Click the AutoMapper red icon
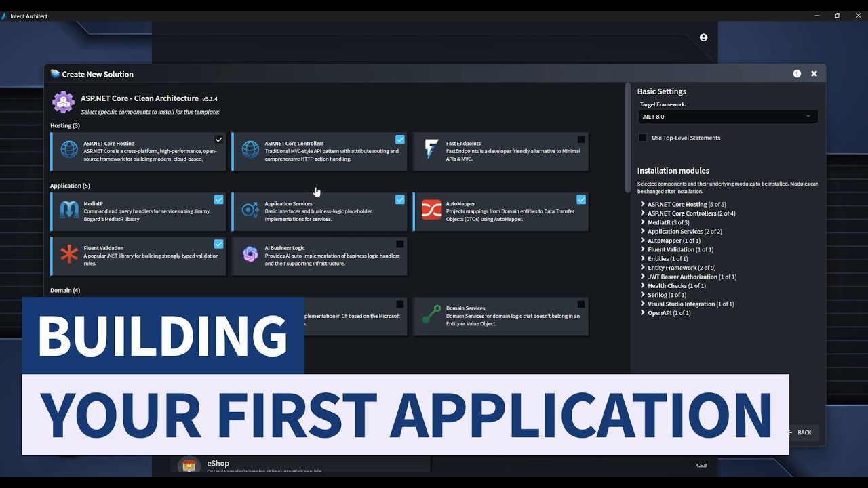The image size is (868, 488). (x=431, y=210)
